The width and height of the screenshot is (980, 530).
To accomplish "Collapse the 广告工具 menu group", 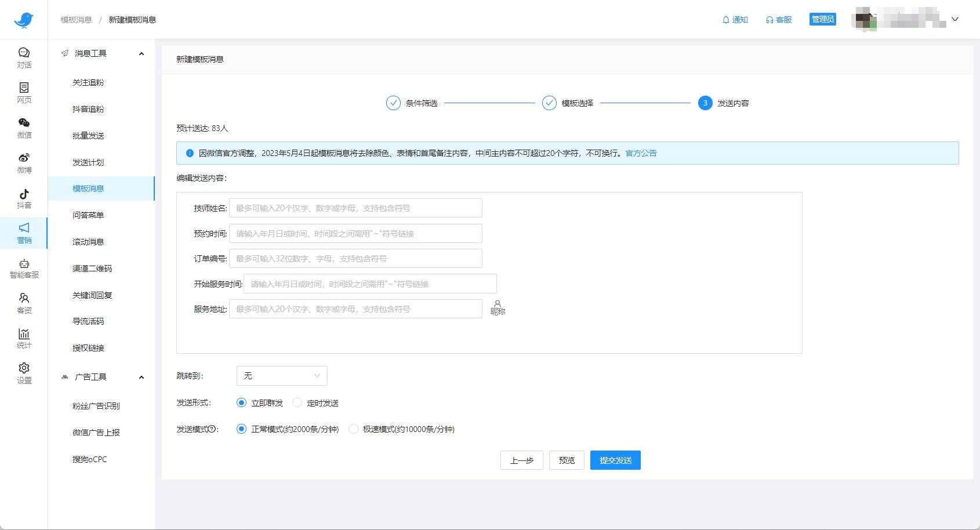I will coord(141,377).
